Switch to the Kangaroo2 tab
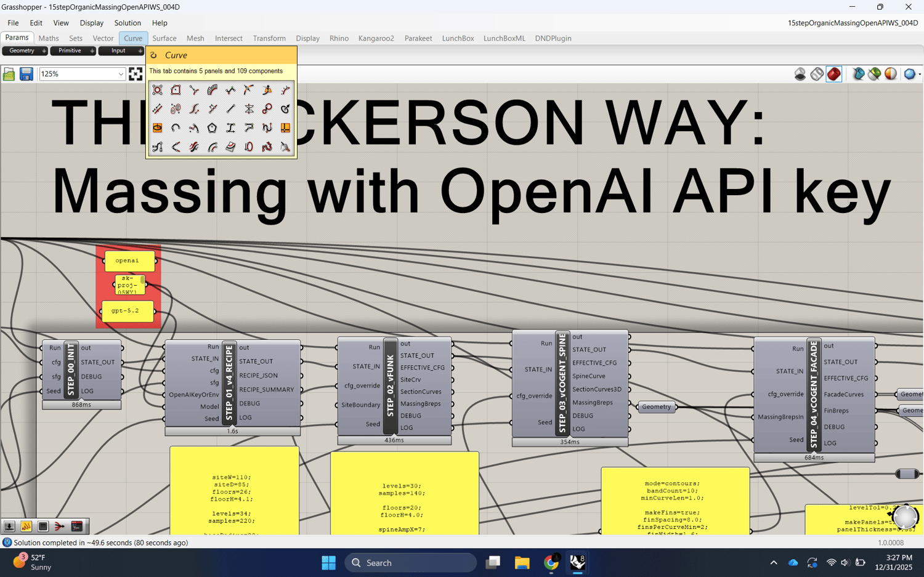This screenshot has width=924, height=577. click(x=376, y=38)
